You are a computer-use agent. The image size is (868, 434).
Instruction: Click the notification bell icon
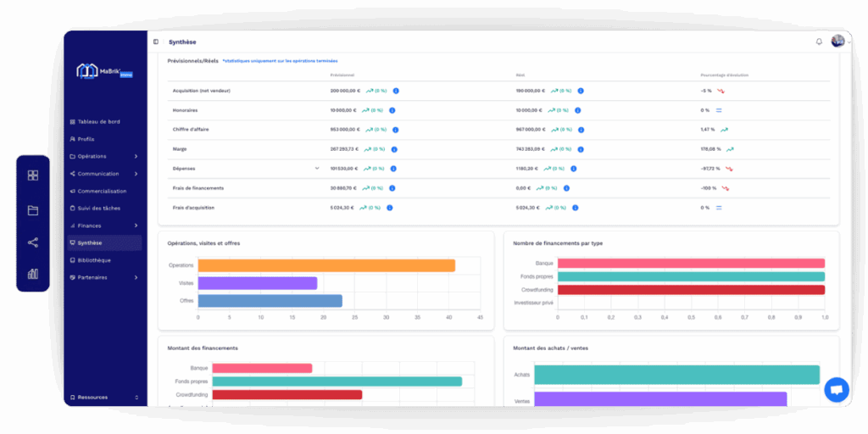pyautogui.click(x=819, y=42)
